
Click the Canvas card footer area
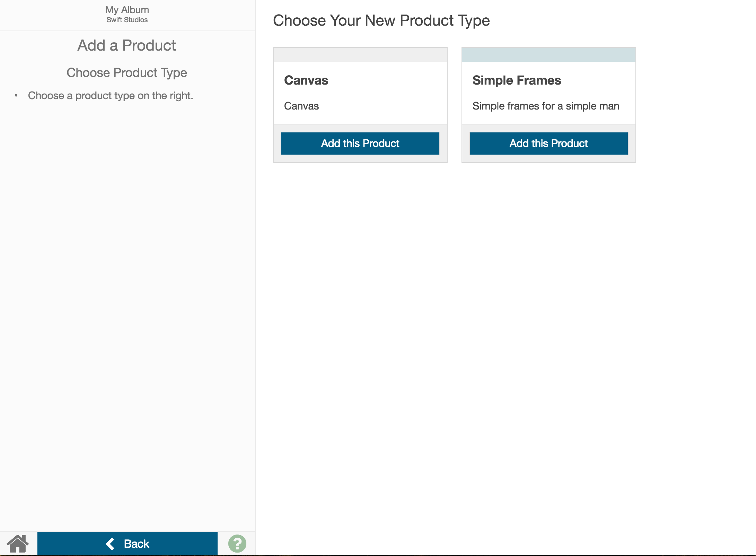coord(360,143)
